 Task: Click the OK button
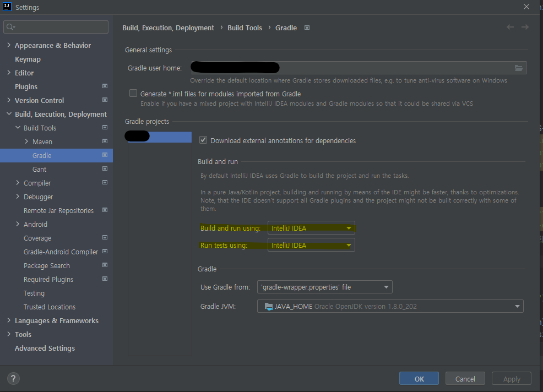coord(419,378)
